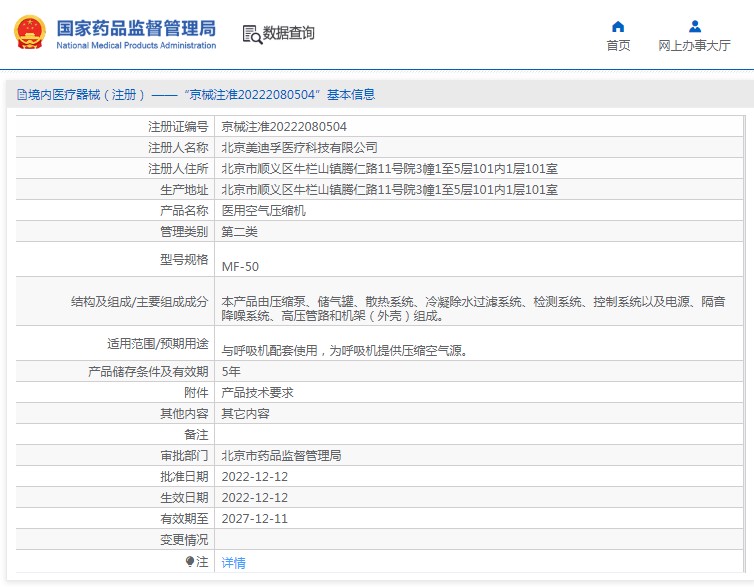This screenshot has height=587, width=754.
Task: Click the 产品名称 label
Action: coord(184,211)
